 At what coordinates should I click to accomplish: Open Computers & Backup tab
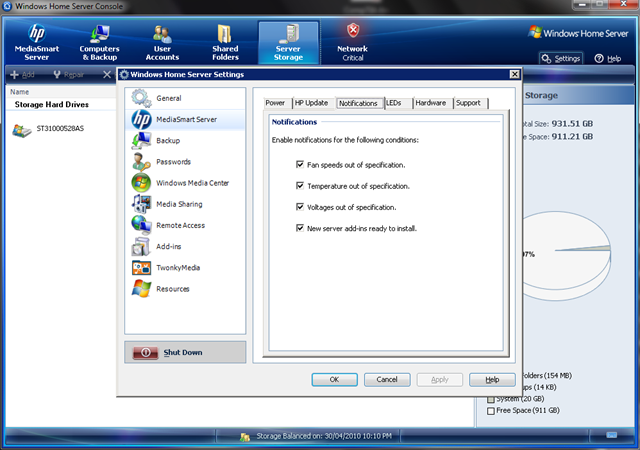point(99,42)
